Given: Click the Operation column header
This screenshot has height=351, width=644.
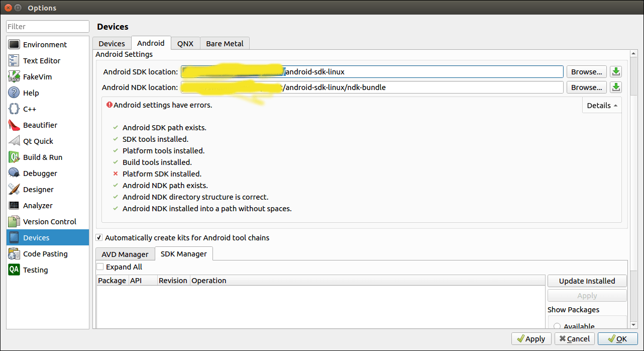Looking at the screenshot, I should 367,281.
